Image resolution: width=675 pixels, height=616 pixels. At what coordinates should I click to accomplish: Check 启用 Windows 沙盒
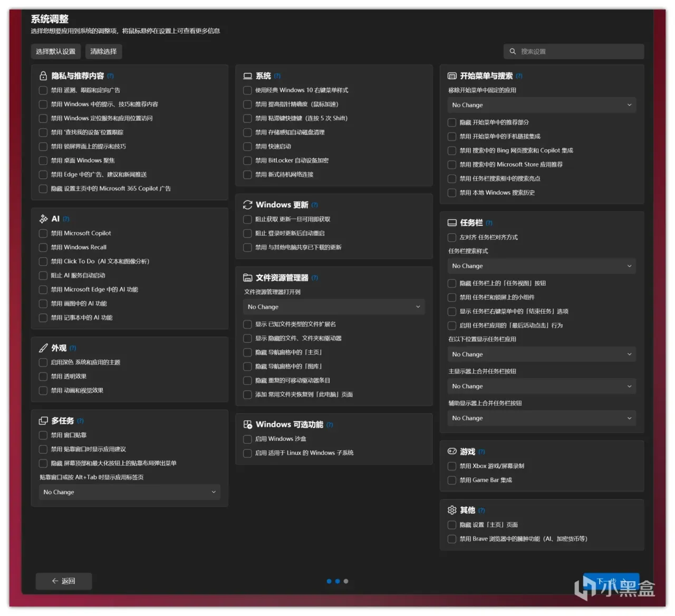point(247,439)
